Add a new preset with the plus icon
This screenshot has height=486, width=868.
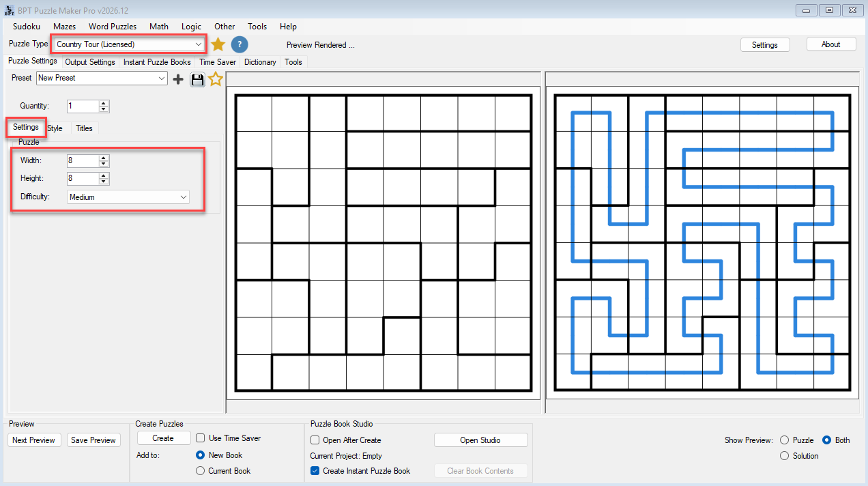178,79
